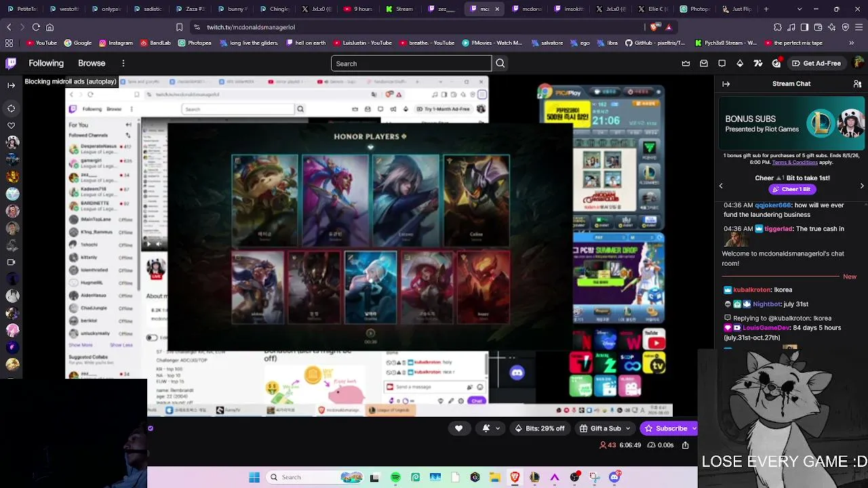Click the Bits: 29% off button

click(x=540, y=428)
